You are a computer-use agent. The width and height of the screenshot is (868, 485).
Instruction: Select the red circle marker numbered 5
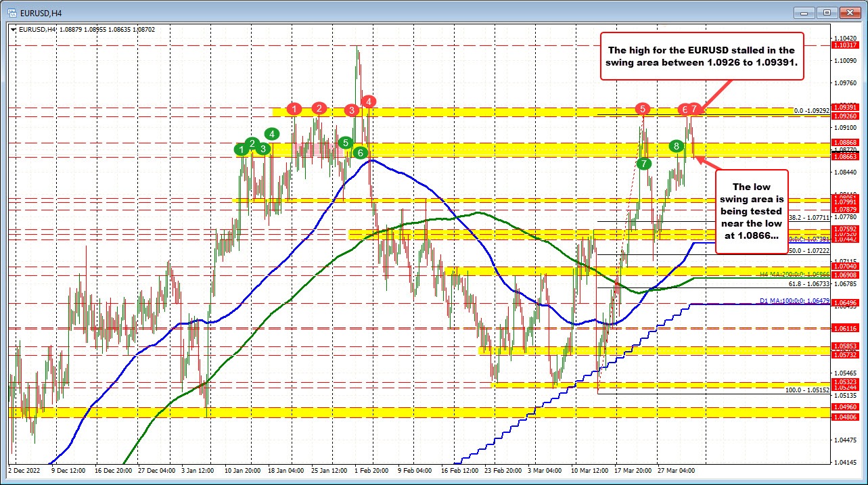[643, 108]
